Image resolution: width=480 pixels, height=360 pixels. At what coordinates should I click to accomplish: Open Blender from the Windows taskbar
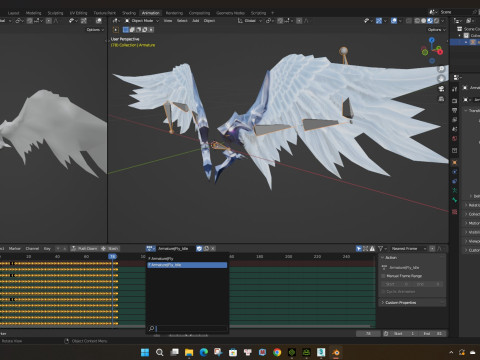tap(336, 352)
